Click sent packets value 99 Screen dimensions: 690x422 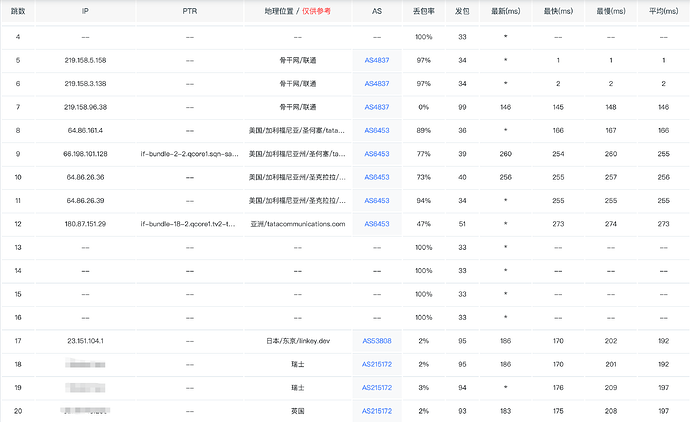pos(462,107)
